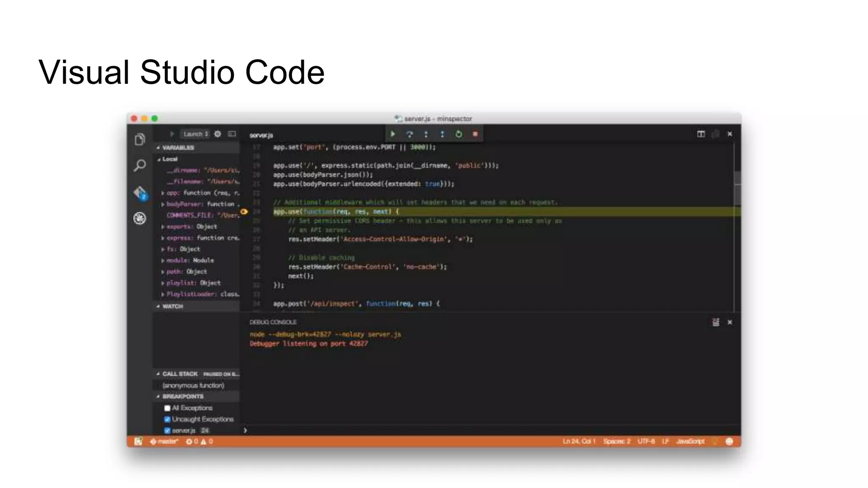Clear the debug console output

tap(716, 322)
